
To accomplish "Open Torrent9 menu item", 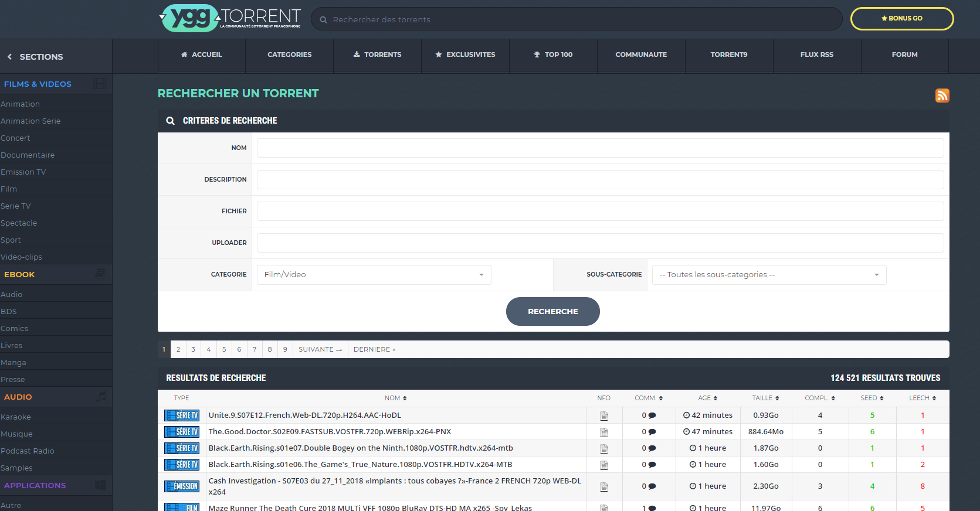I will (x=729, y=55).
